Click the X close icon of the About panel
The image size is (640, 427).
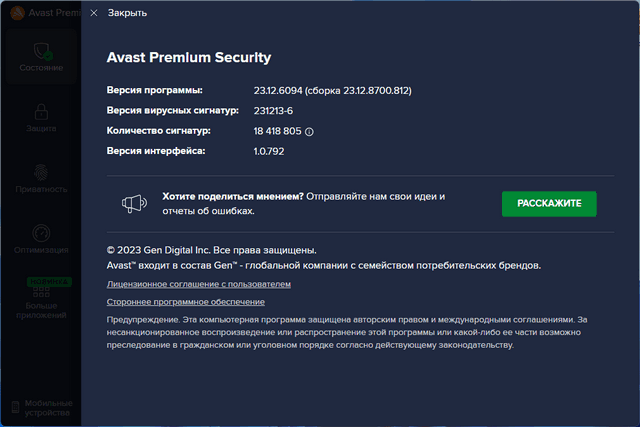94,14
